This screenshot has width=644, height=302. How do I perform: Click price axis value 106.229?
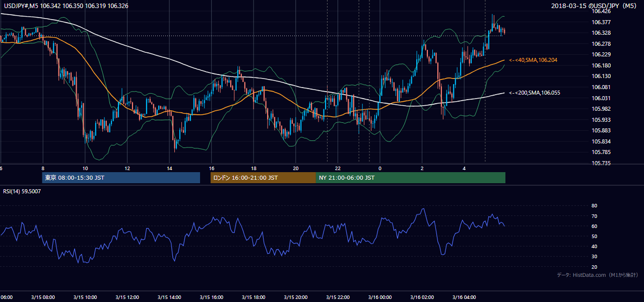tap(601, 54)
